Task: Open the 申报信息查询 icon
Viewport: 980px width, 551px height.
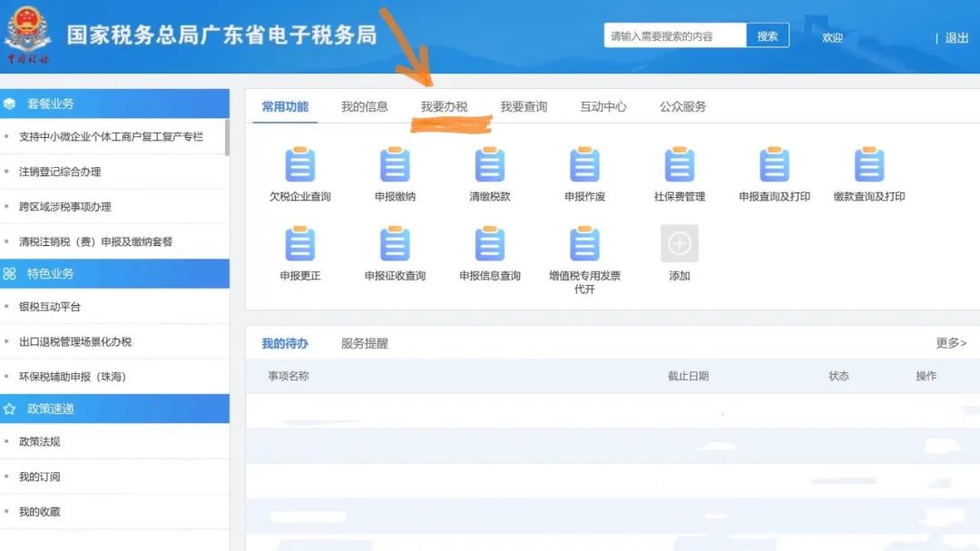Action: (x=490, y=244)
